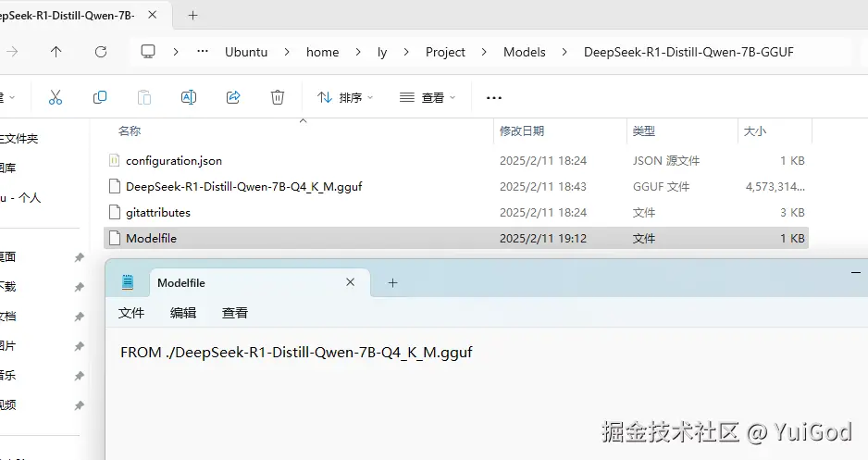Show hidden breadcrumb path via ellipsis
The image size is (868, 460).
point(203,52)
